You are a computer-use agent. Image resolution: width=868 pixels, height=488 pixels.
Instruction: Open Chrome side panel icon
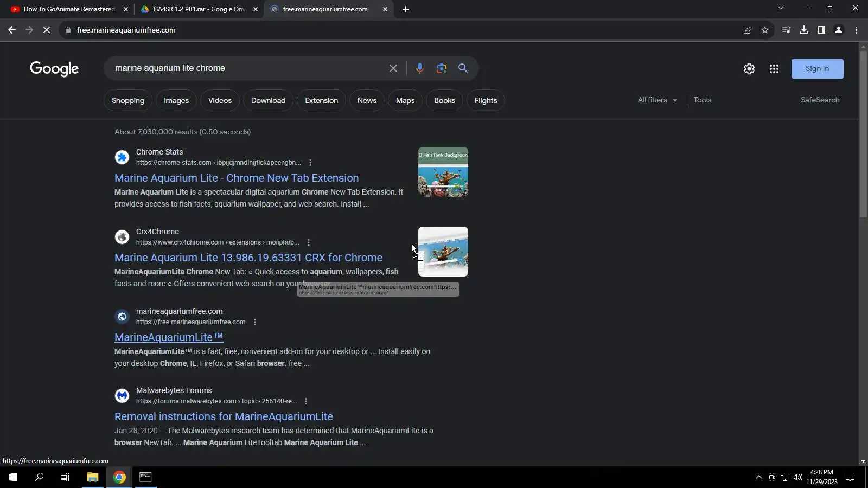pos(821,30)
